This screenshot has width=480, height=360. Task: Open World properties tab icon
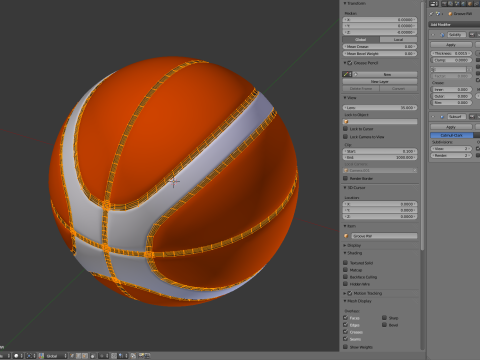[463, 4]
